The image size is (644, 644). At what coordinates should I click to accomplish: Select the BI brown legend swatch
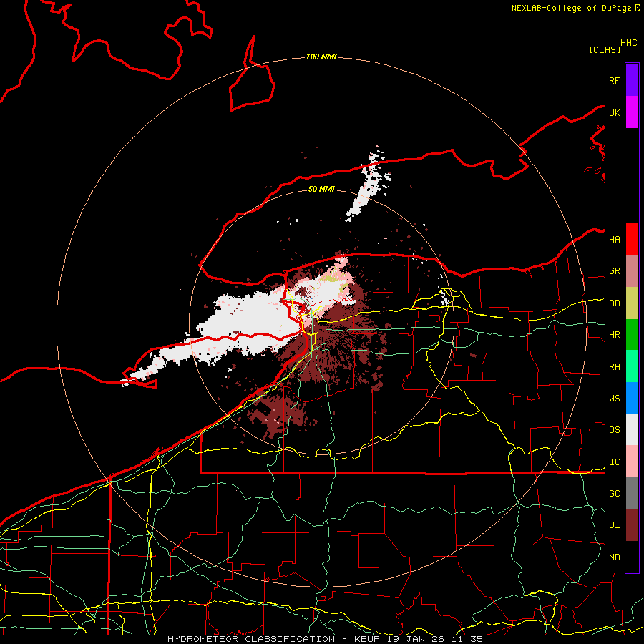coord(632,525)
